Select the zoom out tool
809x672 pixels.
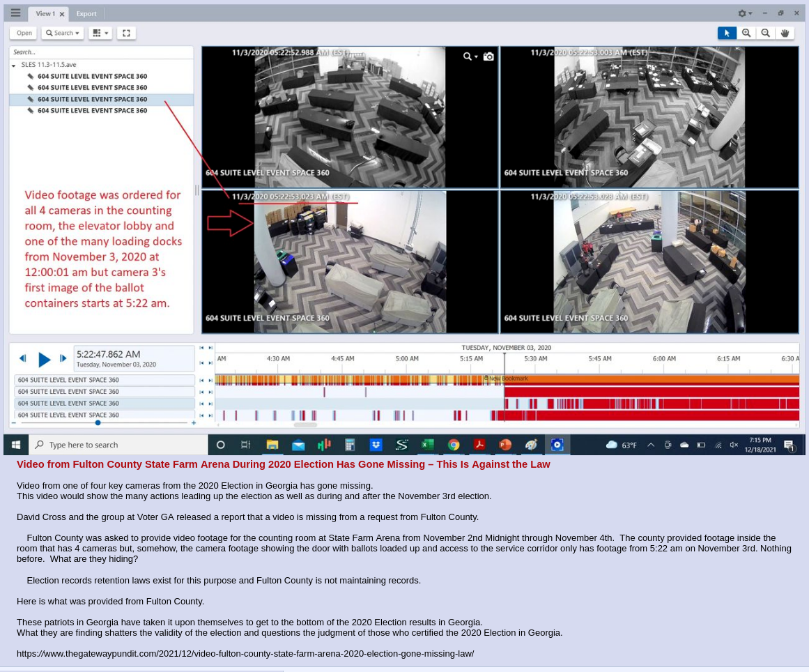coord(766,33)
